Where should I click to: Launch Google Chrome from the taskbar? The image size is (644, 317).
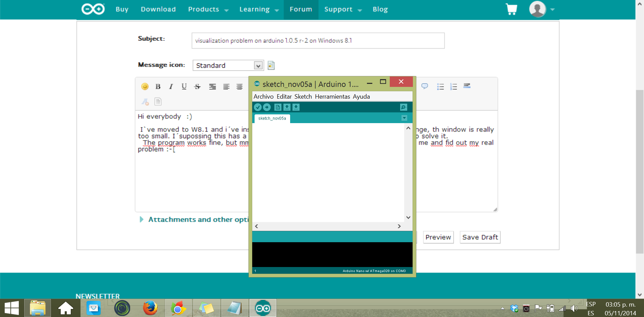[178, 308]
